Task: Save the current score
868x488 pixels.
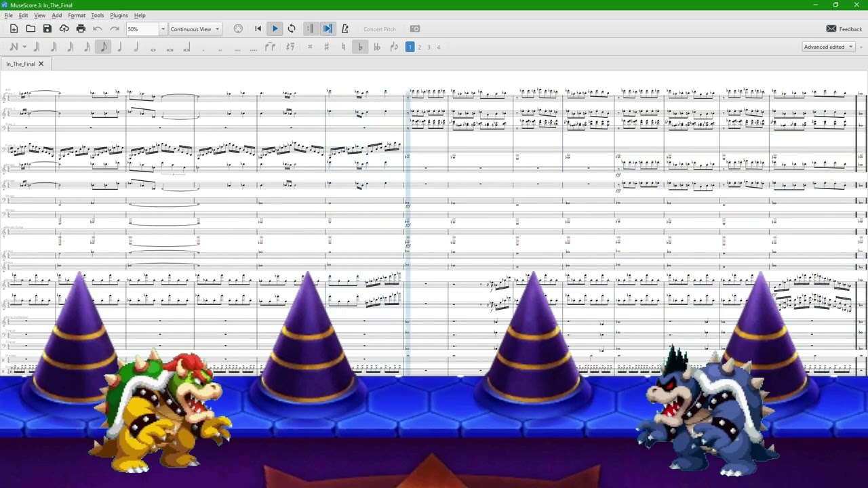Action: pyautogui.click(x=47, y=29)
